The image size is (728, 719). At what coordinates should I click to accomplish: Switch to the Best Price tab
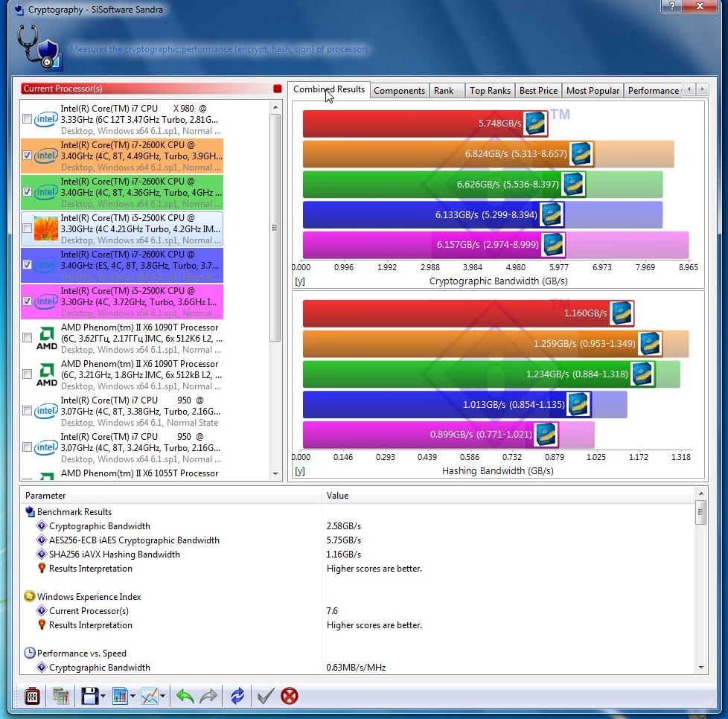coord(539,91)
